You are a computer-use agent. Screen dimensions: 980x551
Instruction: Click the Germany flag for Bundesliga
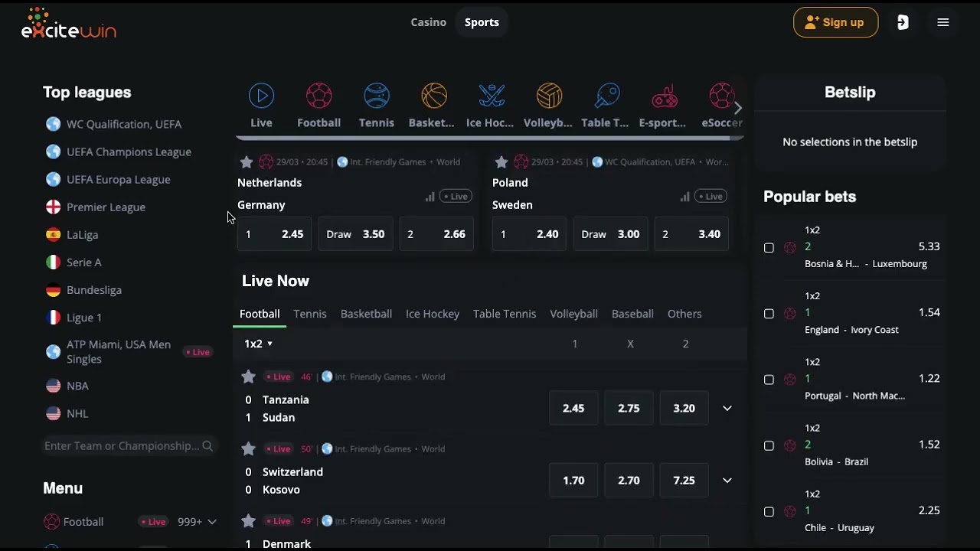(x=53, y=289)
